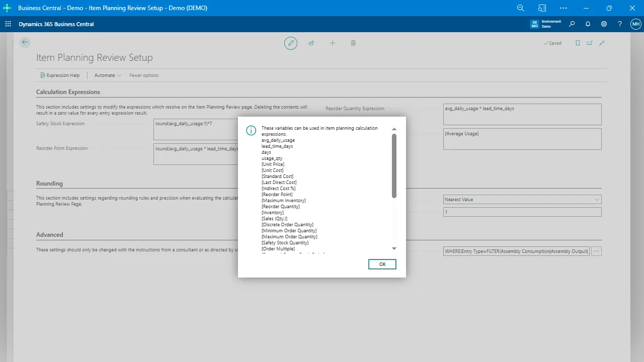The image size is (644, 362).
Task: Click the ellipsis button beside filter field
Action: pyautogui.click(x=596, y=251)
